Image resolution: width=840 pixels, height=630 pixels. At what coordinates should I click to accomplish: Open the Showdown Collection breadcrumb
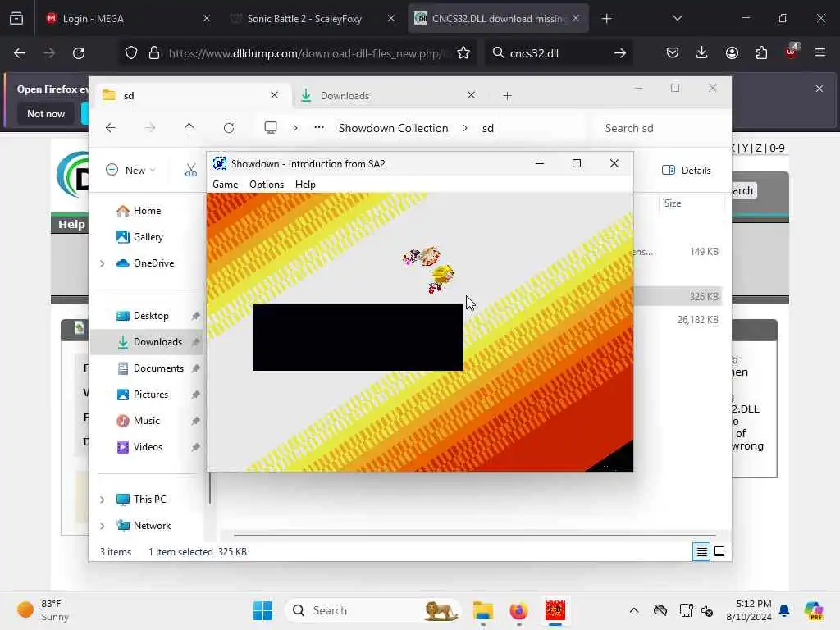393,128
